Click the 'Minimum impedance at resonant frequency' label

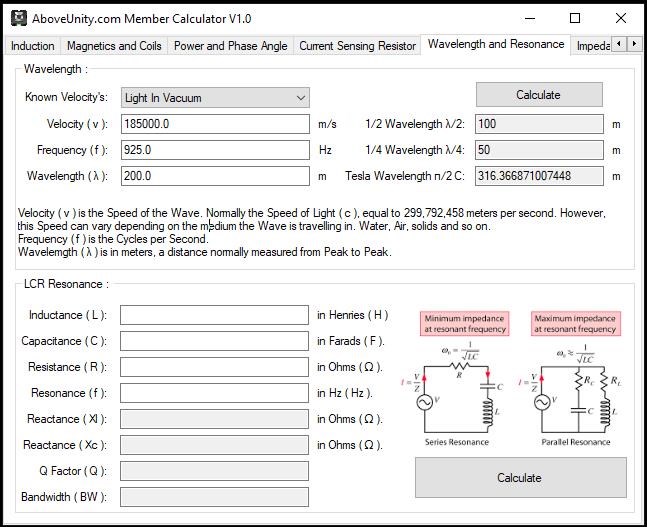[x=465, y=324]
